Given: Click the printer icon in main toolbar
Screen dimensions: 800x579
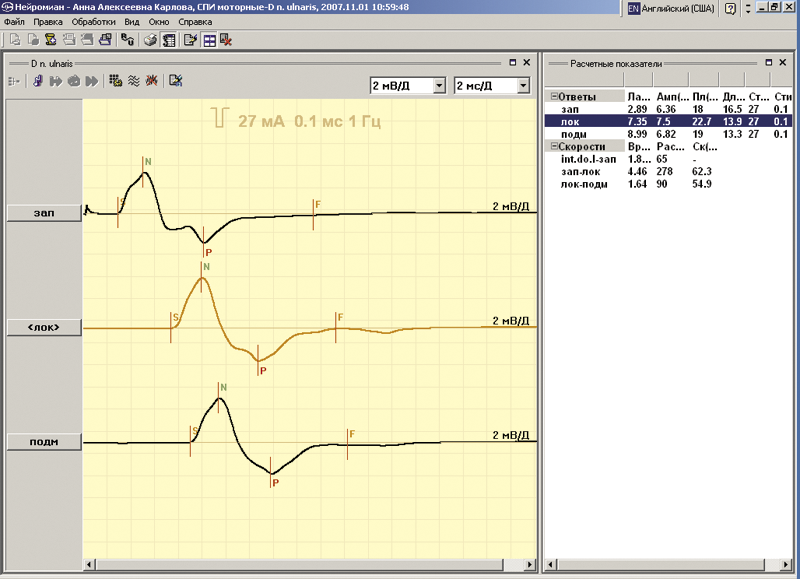Looking at the screenshot, I should click(150, 40).
